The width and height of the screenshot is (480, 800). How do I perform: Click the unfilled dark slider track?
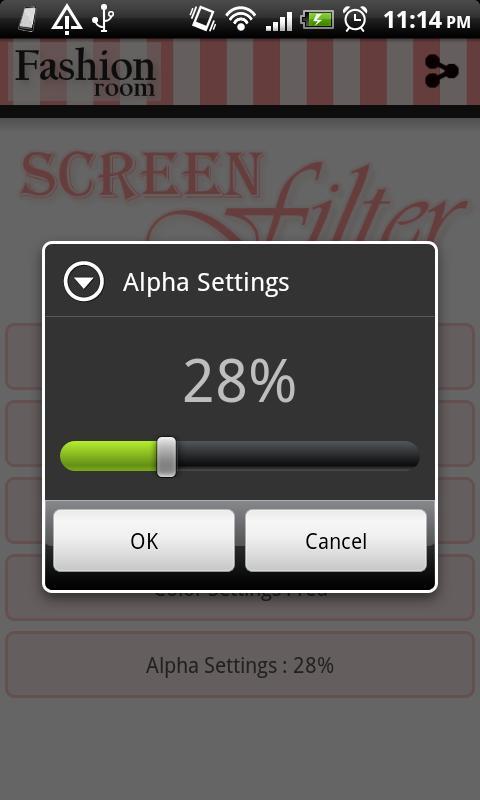click(x=298, y=455)
